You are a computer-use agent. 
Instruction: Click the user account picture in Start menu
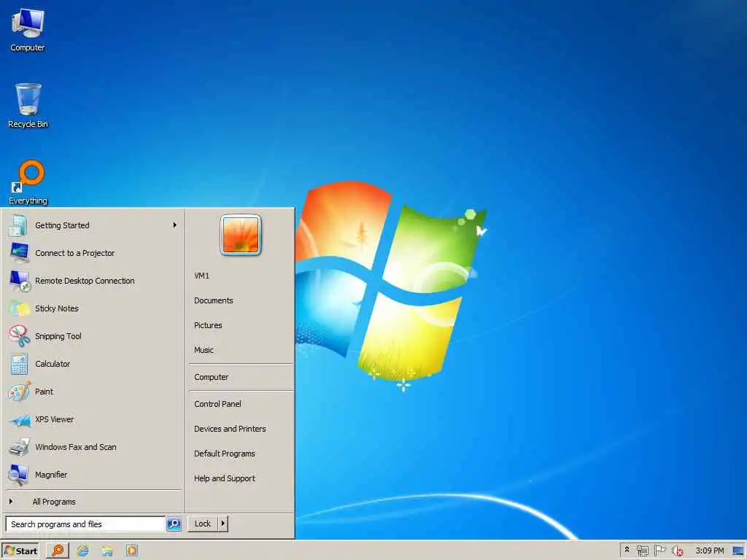tap(241, 235)
